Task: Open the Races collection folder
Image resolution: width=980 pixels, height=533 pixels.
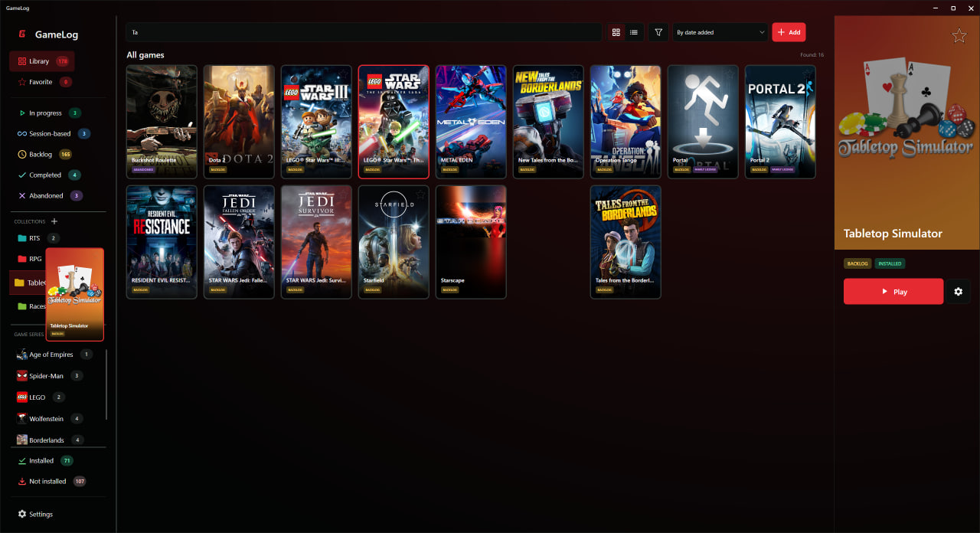Action: tap(31, 306)
